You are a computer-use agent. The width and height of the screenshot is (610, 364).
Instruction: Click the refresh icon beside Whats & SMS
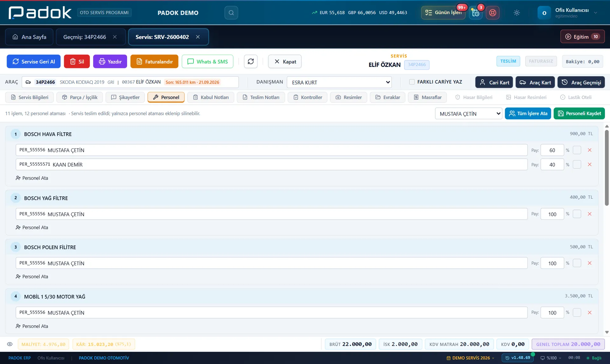tap(251, 62)
